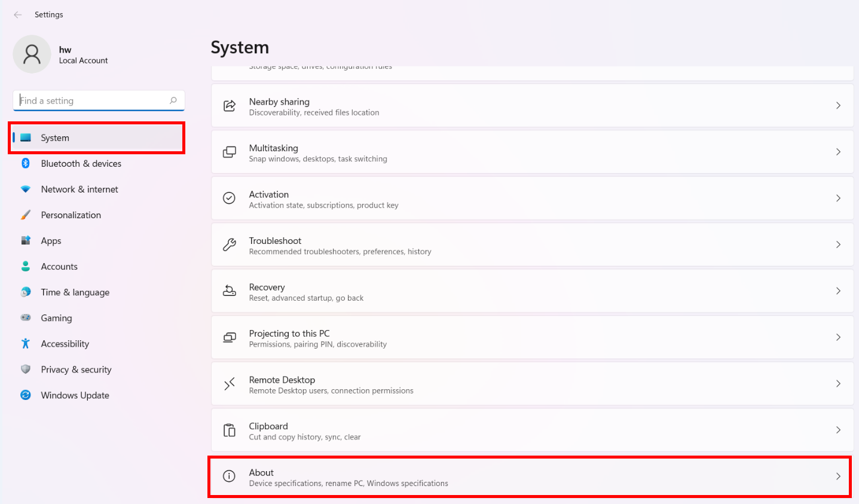Click the Personalization paintbrush icon
Viewport: 859px width, 504px height.
(x=26, y=215)
